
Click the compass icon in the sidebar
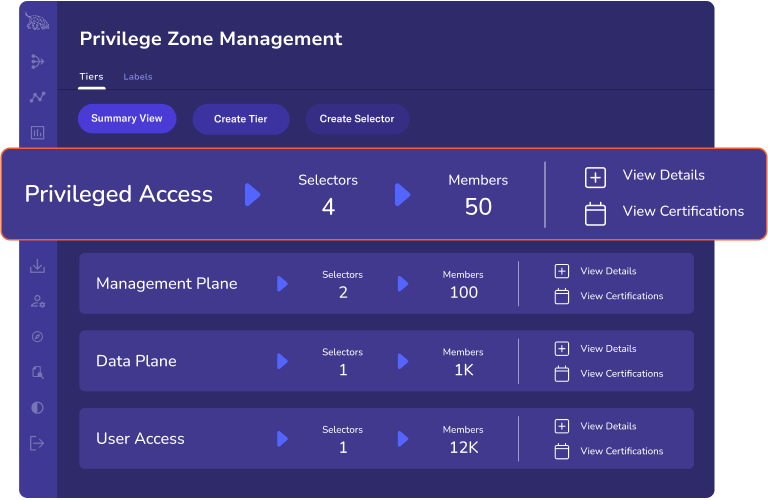point(38,337)
